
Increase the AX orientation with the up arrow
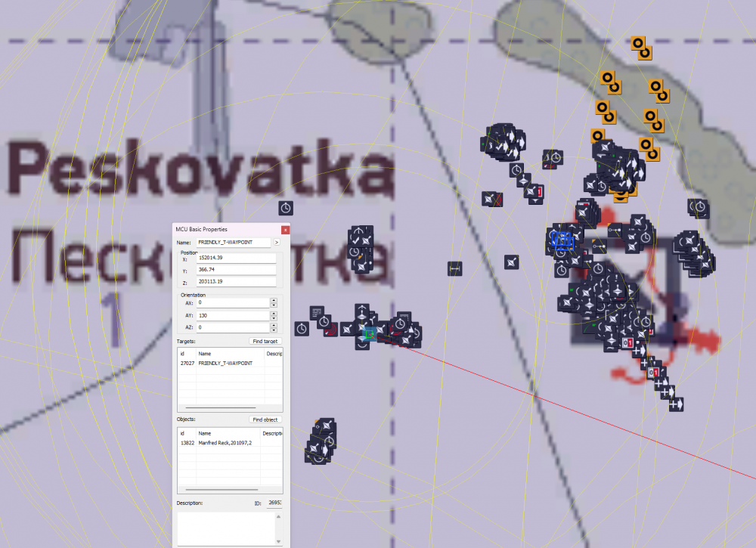pos(274,300)
